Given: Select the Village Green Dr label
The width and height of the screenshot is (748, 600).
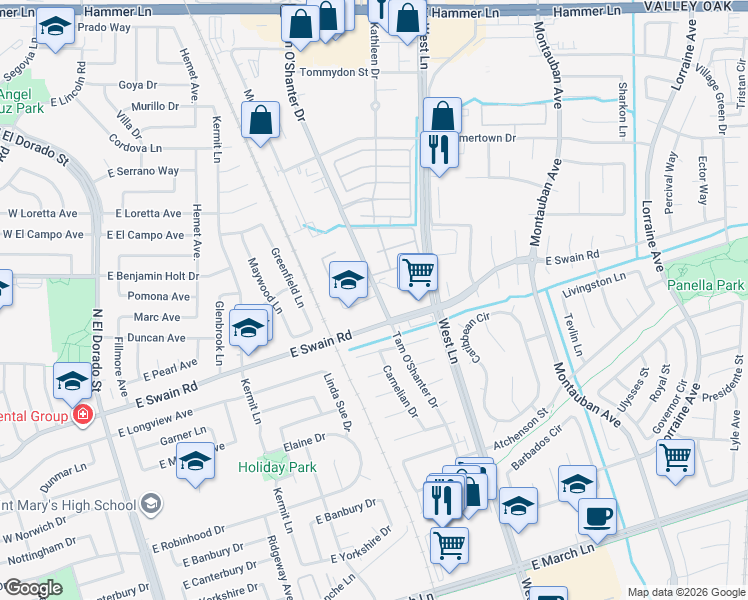Looking at the screenshot, I should 712,98.
